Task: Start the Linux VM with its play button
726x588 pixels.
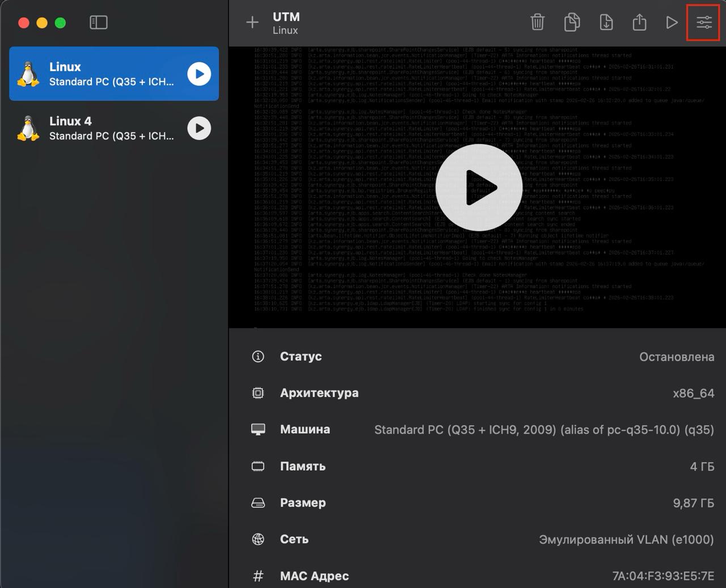Action: (x=199, y=74)
